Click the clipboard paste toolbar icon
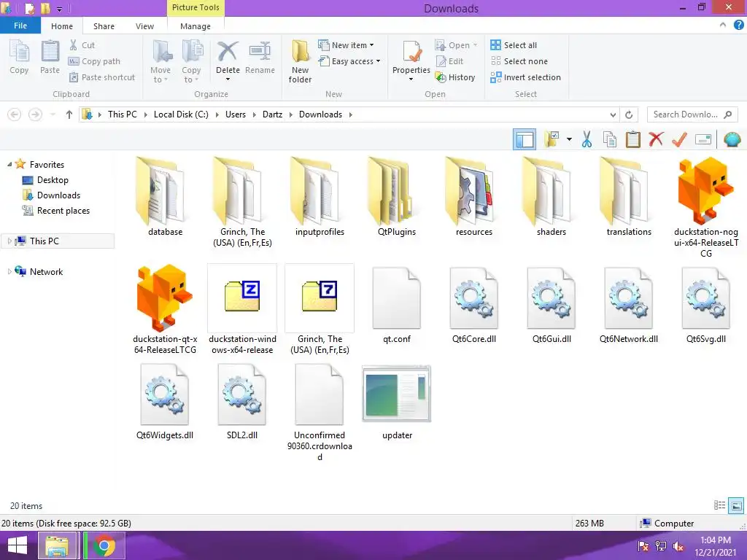The height and width of the screenshot is (560, 747). coord(632,139)
